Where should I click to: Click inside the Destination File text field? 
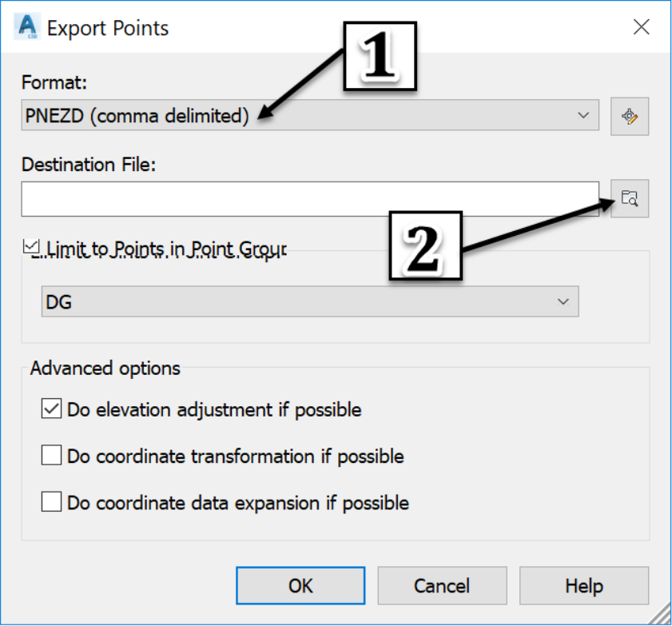310,199
